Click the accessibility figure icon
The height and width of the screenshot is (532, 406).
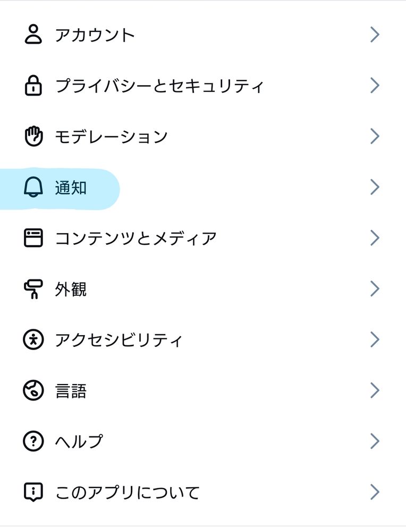(x=33, y=339)
